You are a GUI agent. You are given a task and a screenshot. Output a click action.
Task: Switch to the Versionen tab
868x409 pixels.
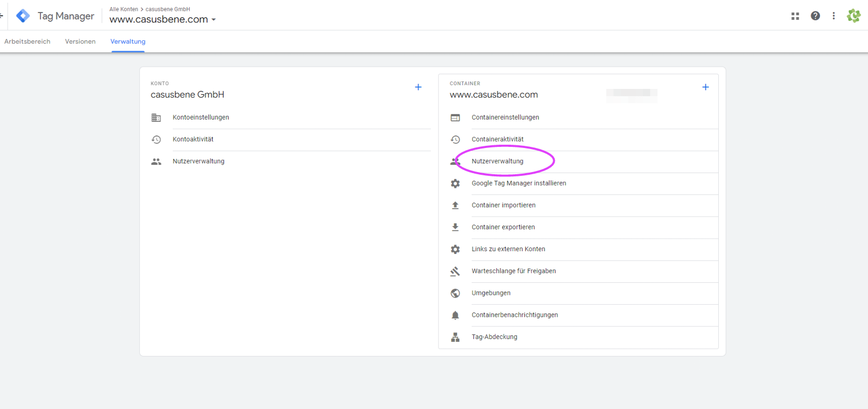(80, 42)
